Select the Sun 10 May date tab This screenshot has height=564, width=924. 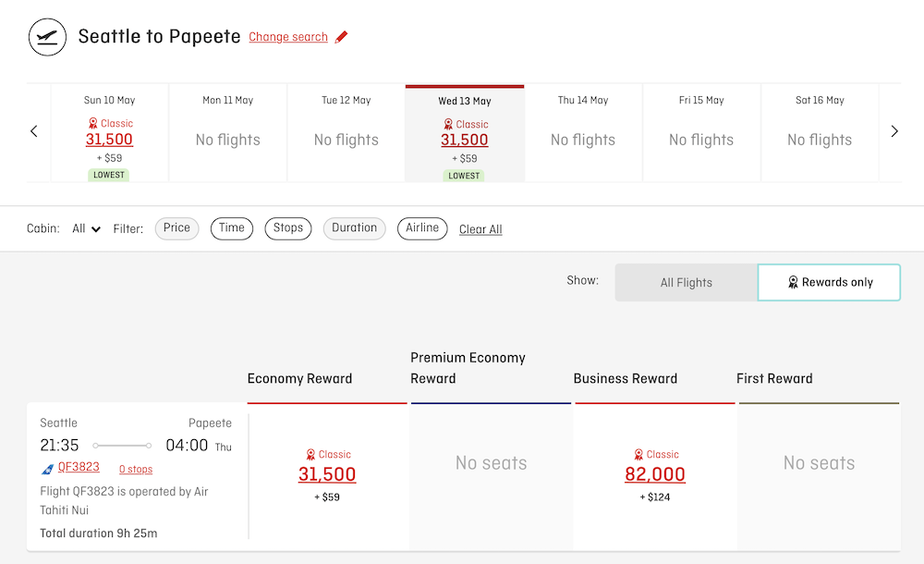point(110,133)
